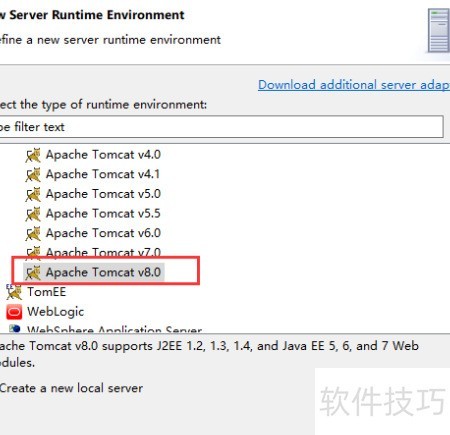Choose Apache Tomcat v5.5 from the list
The height and width of the screenshot is (435, 450).
[x=103, y=213]
